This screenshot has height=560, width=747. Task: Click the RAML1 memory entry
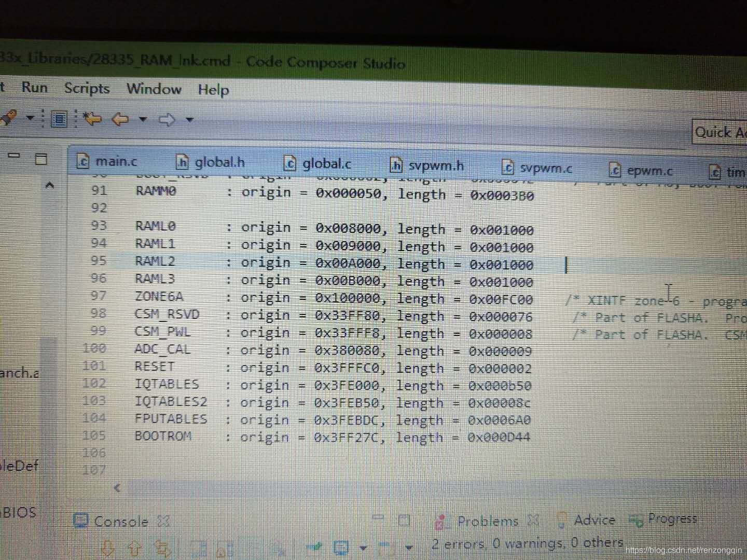tap(334, 245)
